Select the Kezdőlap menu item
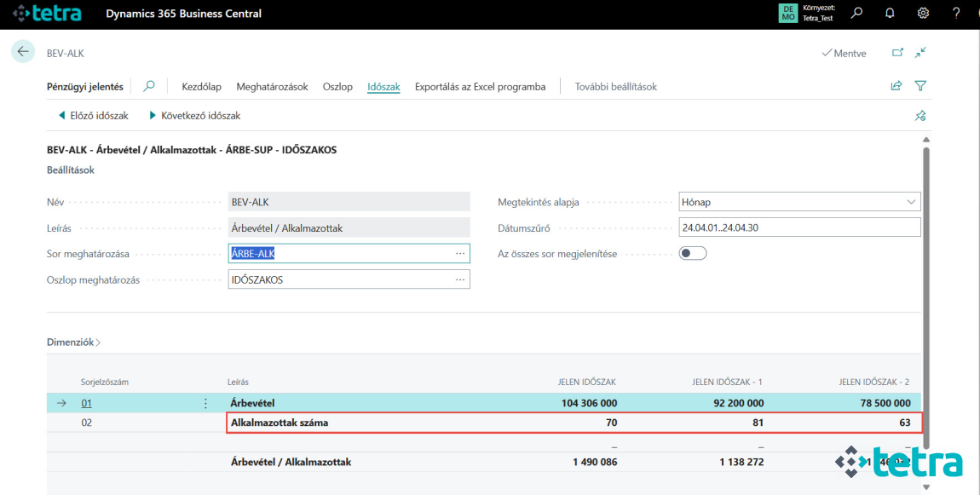Viewport: 980px width, 495px height. (201, 86)
